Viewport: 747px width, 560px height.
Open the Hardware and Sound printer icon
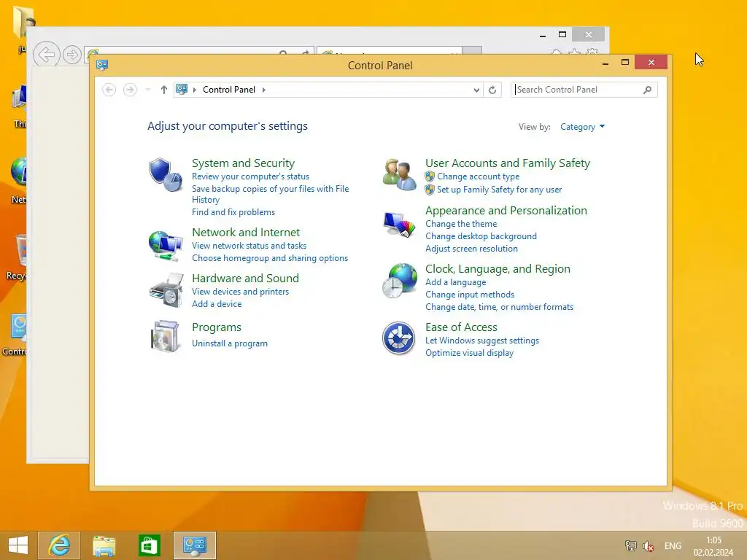166,290
